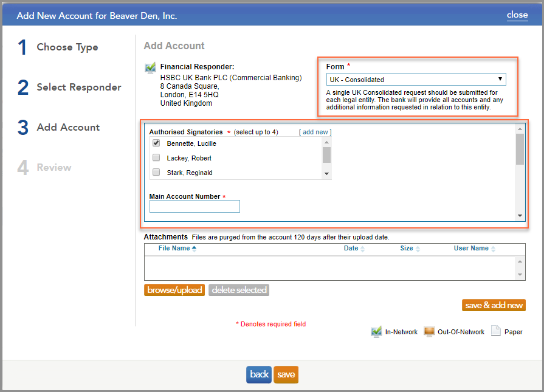Click the browse/upload button

point(174,290)
